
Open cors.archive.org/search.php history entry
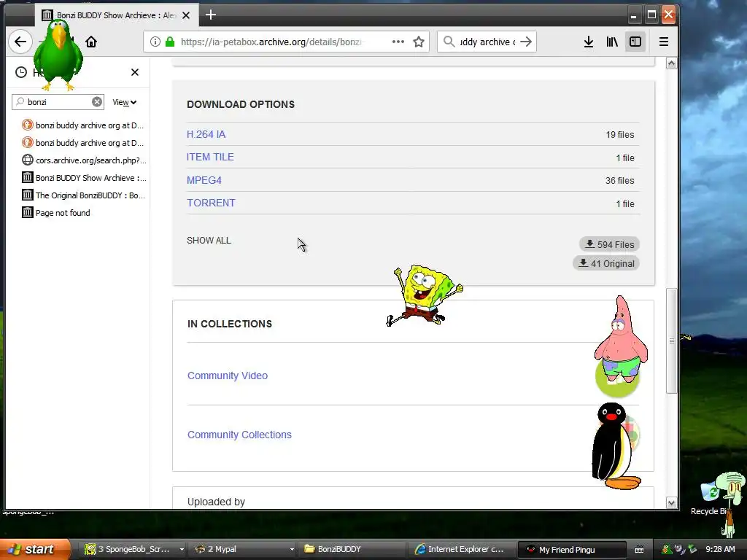coord(84,160)
